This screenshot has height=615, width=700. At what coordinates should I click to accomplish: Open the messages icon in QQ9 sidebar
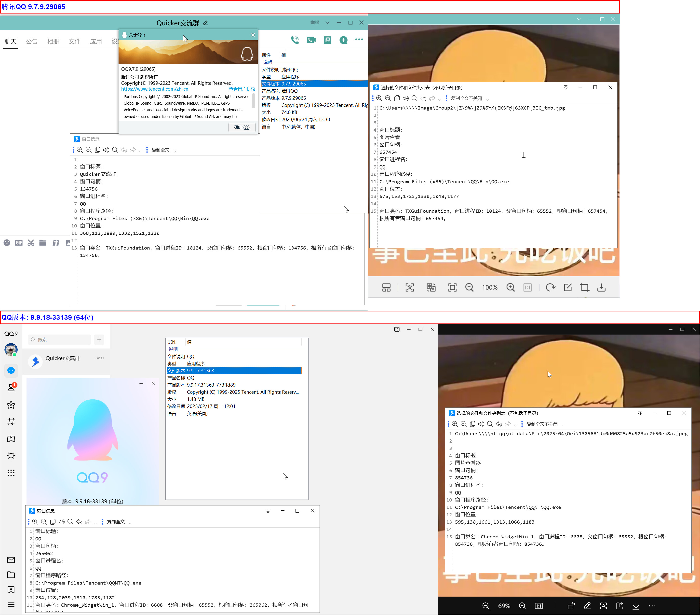coord(11,370)
